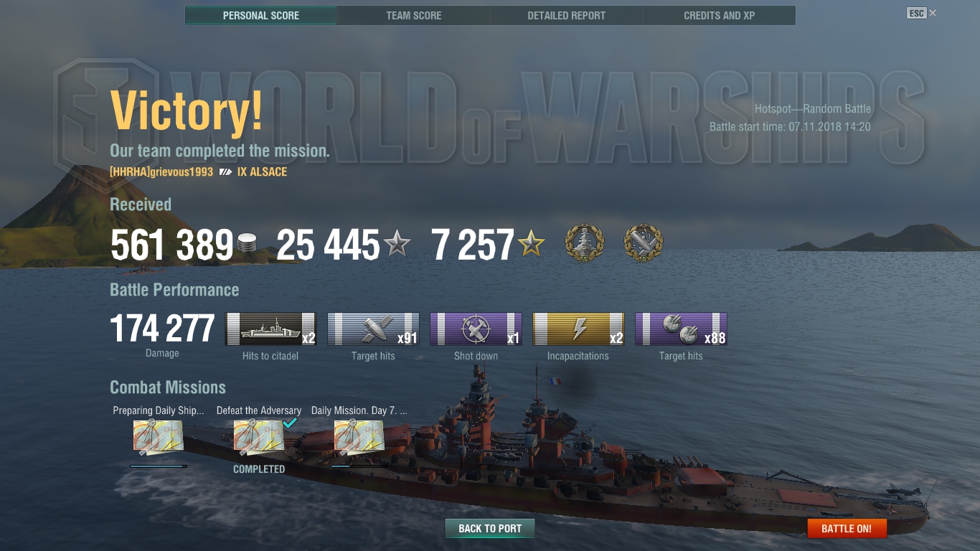980x551 pixels.
Task: Click the red Battle On! button
Action: point(847,529)
